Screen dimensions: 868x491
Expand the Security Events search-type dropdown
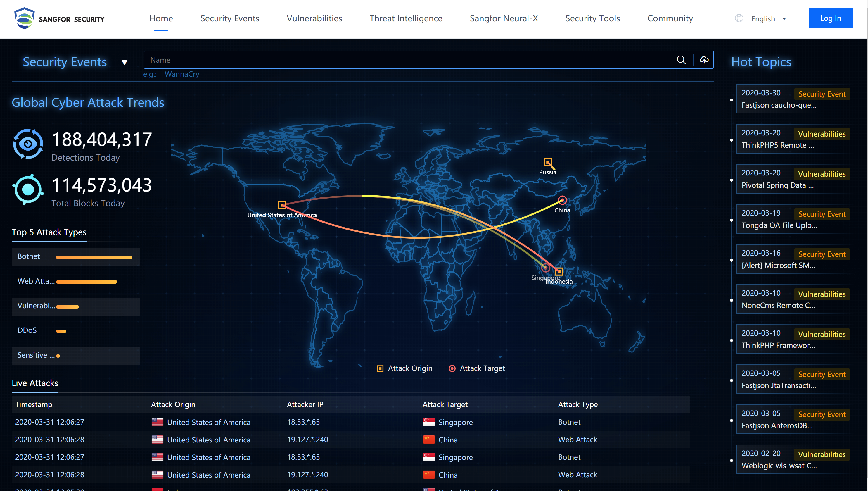124,62
